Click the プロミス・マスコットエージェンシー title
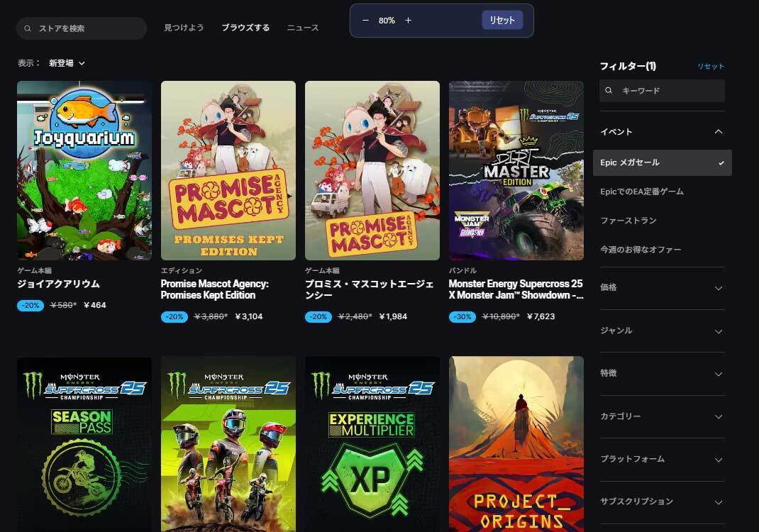 tap(370, 289)
